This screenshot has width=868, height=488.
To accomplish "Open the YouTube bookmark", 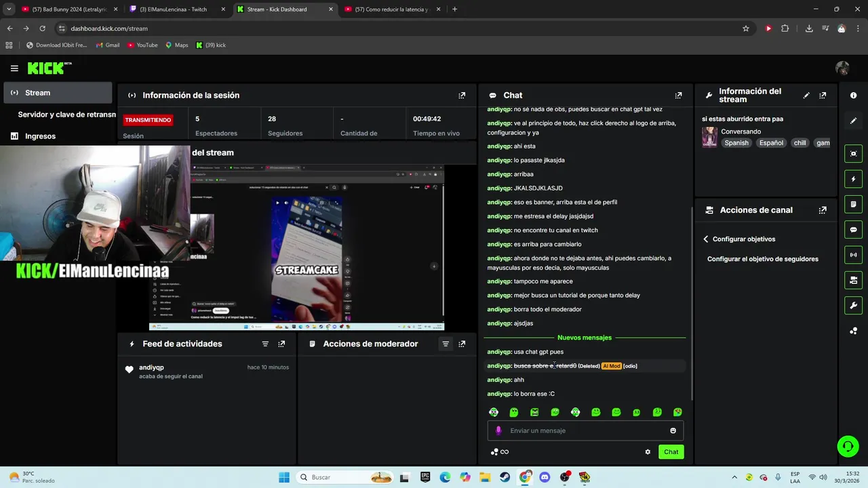I will (142, 45).
